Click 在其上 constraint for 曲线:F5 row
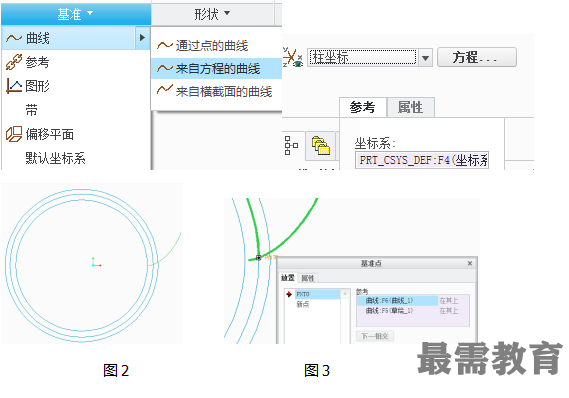569x398 pixels. click(449, 311)
